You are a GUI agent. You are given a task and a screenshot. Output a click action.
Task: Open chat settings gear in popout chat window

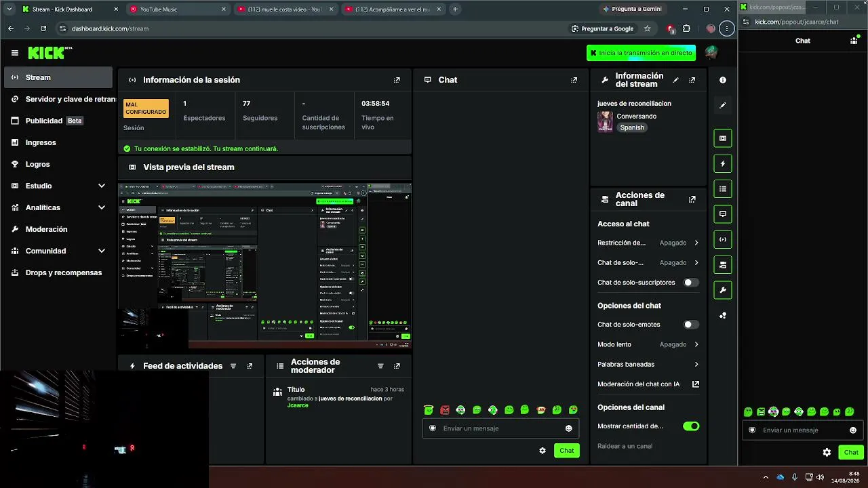tap(827, 452)
